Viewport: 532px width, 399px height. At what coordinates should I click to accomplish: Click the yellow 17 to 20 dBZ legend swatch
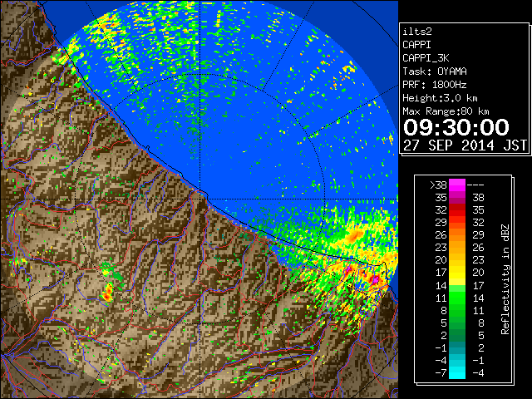pyautogui.click(x=457, y=273)
